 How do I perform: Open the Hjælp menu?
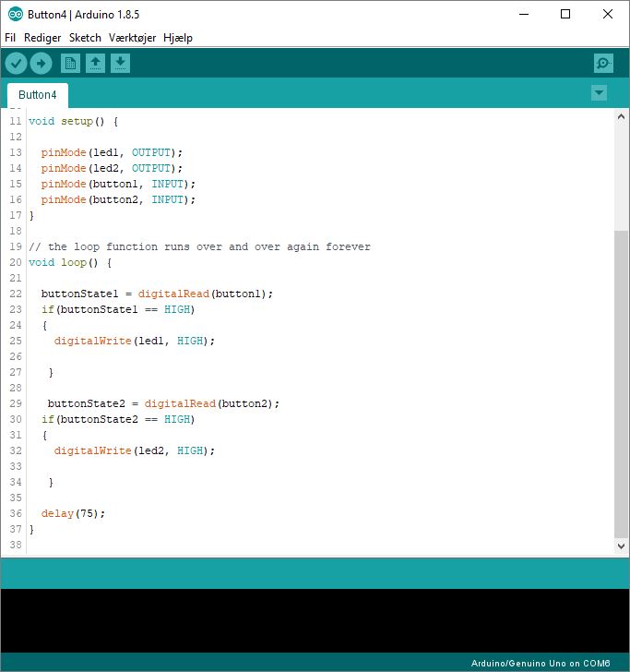pyautogui.click(x=178, y=38)
